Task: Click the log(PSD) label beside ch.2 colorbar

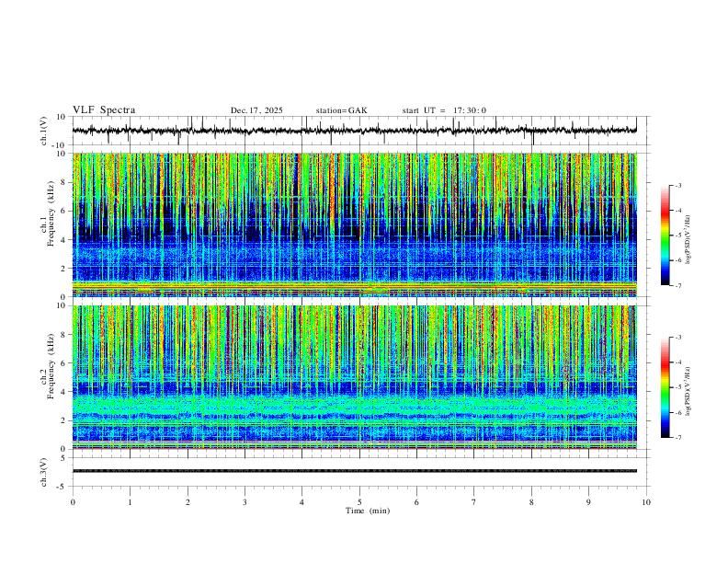Action: tap(688, 391)
